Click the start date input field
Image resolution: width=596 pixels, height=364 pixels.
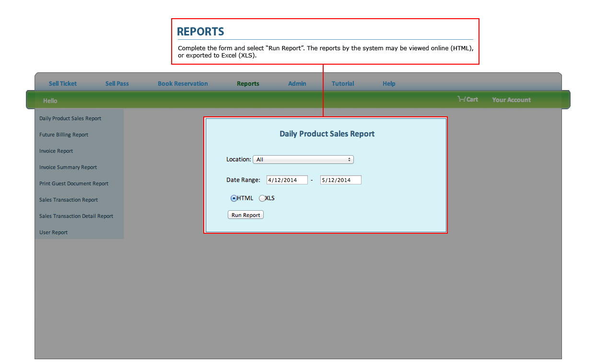[287, 180]
